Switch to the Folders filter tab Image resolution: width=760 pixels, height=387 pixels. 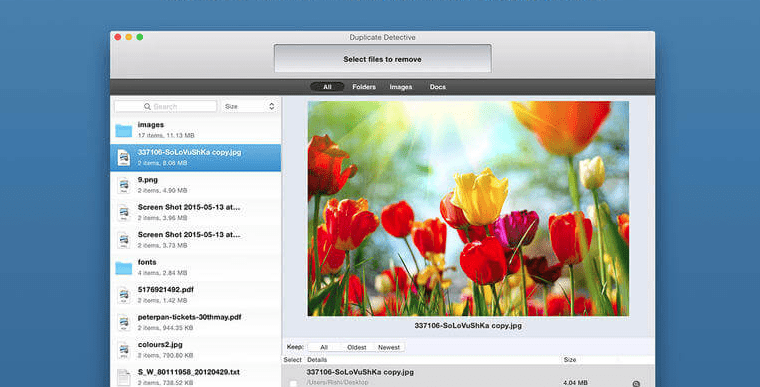click(364, 87)
